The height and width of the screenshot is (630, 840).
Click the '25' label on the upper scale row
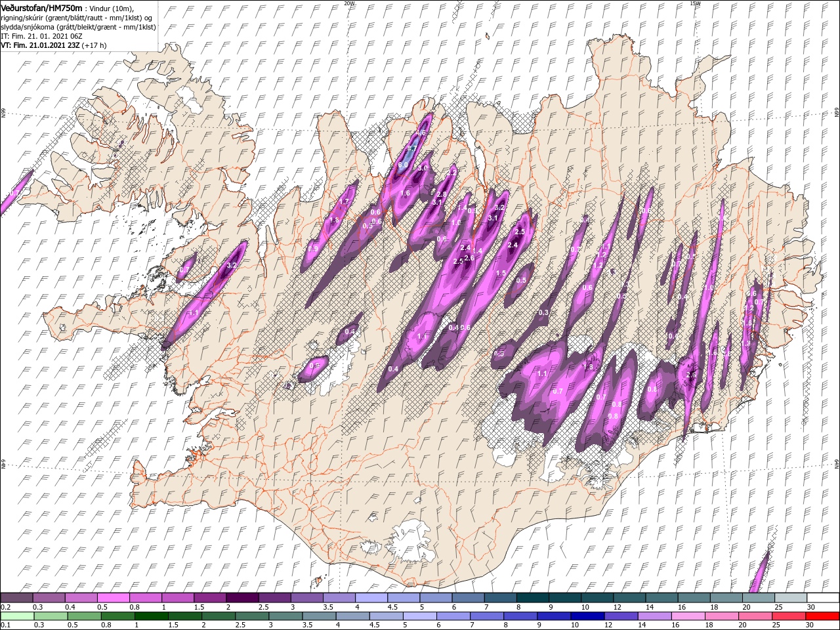click(778, 607)
